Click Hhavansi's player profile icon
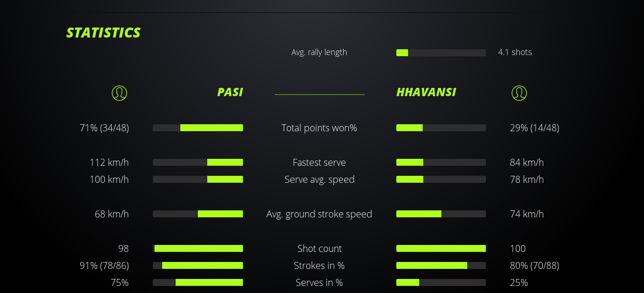The height and width of the screenshot is (293, 644). click(519, 93)
